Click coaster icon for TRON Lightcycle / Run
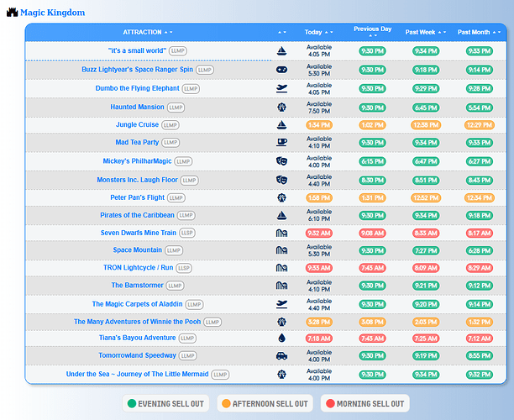 click(281, 268)
